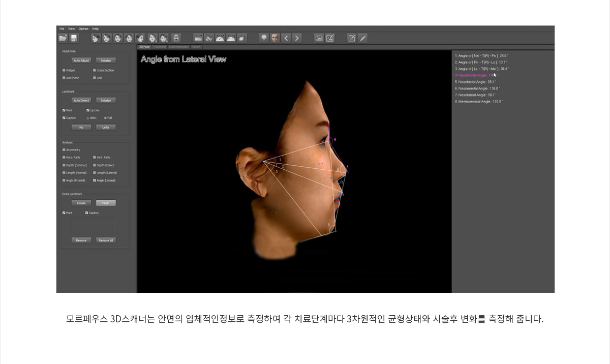Switch to the Treatment tab
610x364 pixels.
tap(160, 46)
